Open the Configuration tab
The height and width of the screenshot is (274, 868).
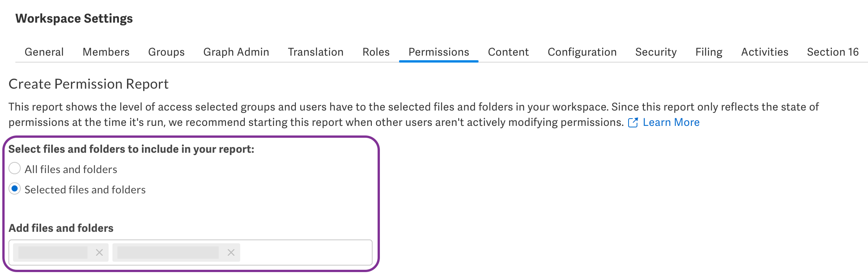582,52
